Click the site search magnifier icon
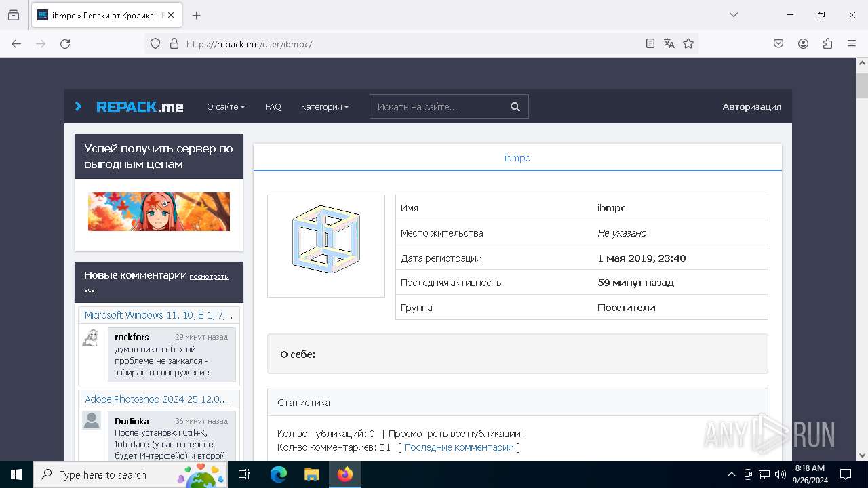This screenshot has width=868, height=488. click(x=515, y=106)
